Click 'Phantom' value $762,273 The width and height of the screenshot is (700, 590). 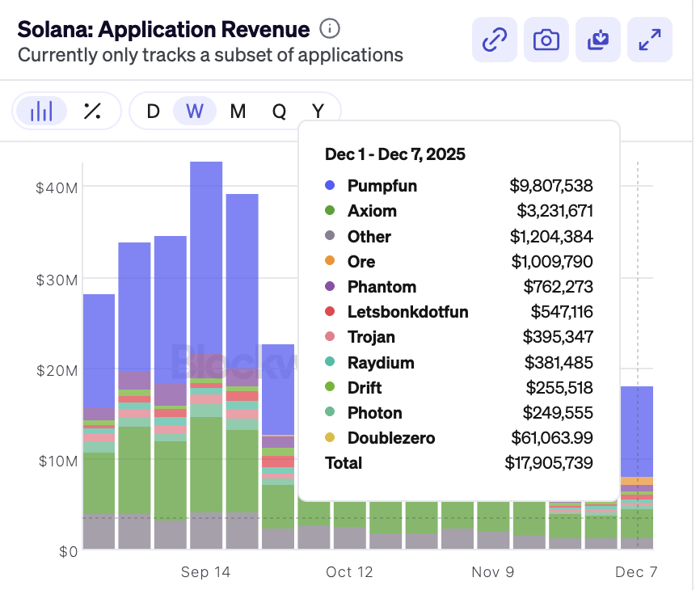pyautogui.click(x=559, y=287)
